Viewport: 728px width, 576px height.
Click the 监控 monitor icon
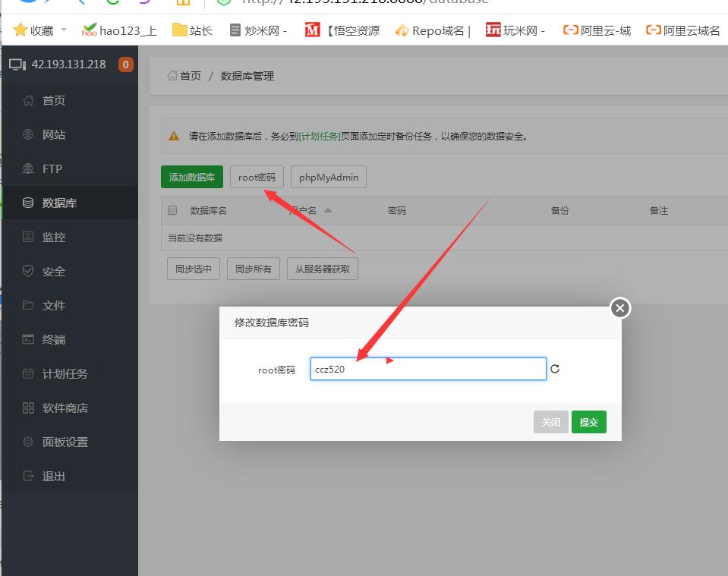[x=28, y=237]
